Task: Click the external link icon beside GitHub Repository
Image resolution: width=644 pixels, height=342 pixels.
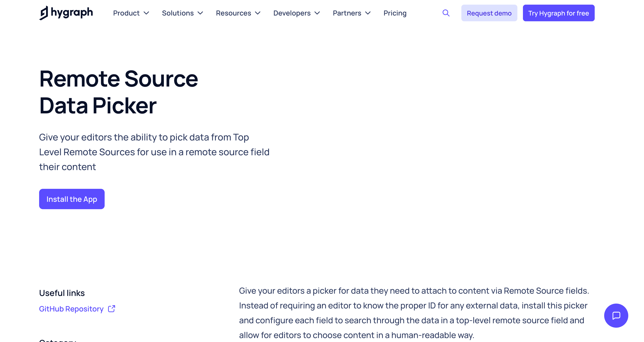Action: pyautogui.click(x=112, y=309)
